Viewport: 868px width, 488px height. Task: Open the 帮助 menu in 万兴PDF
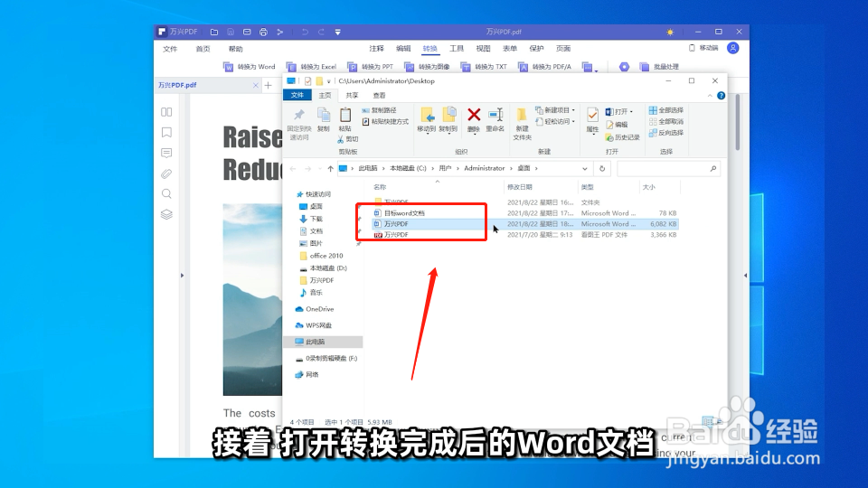235,49
